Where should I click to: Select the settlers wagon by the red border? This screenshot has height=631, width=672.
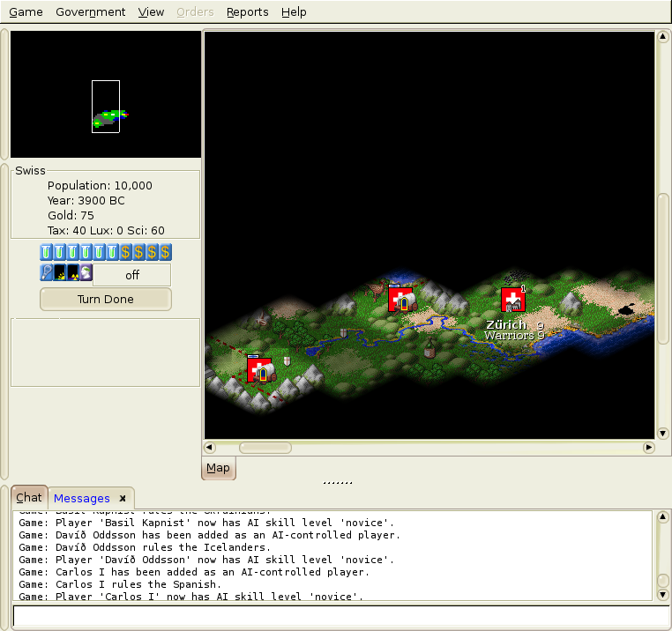pyautogui.click(x=260, y=369)
